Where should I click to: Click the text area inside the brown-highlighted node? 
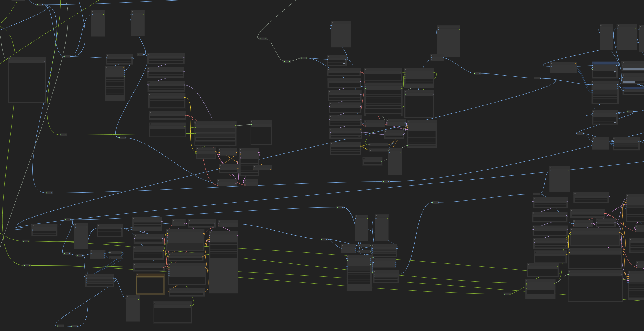[150, 286]
